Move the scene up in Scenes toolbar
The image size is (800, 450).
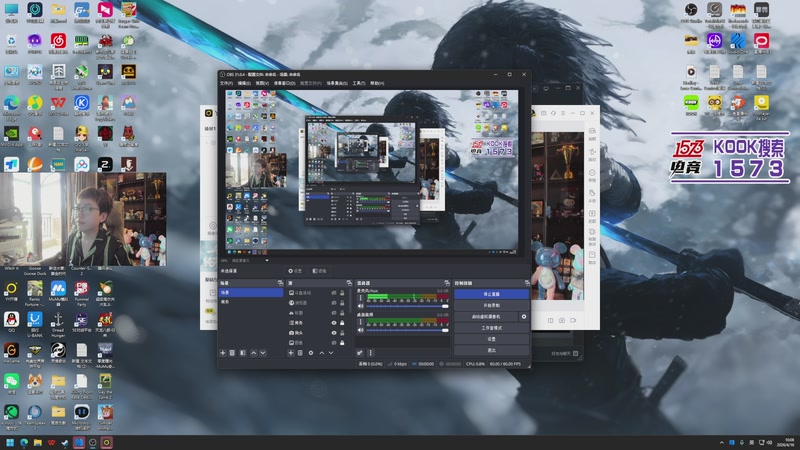click(254, 353)
